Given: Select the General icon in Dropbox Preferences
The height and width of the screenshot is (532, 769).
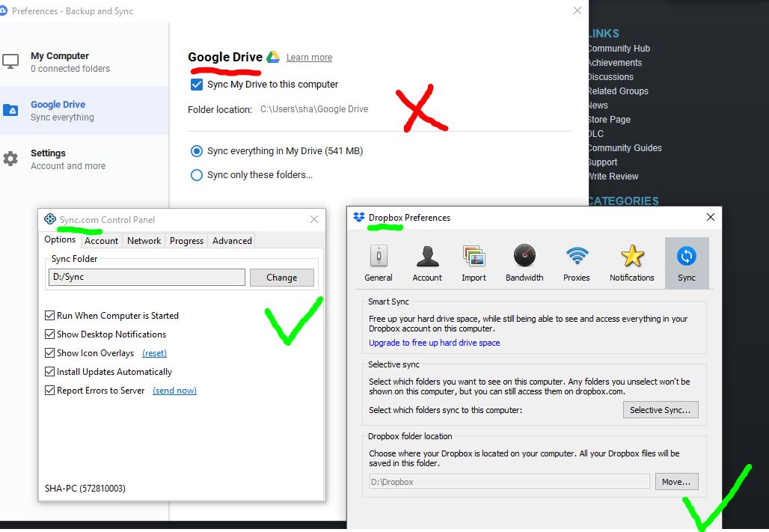Looking at the screenshot, I should point(378,262).
